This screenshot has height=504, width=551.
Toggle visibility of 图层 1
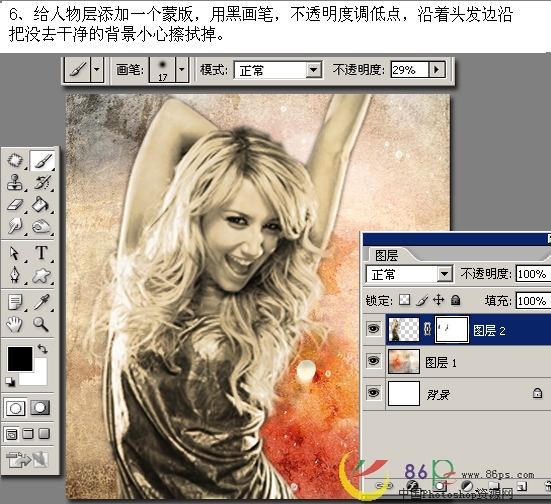374,361
